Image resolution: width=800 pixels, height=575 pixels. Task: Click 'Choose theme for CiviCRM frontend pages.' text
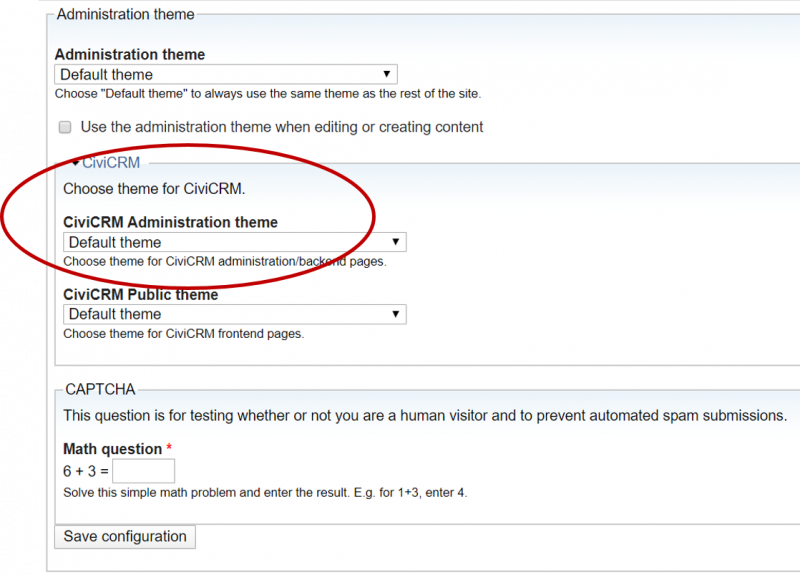click(x=184, y=334)
